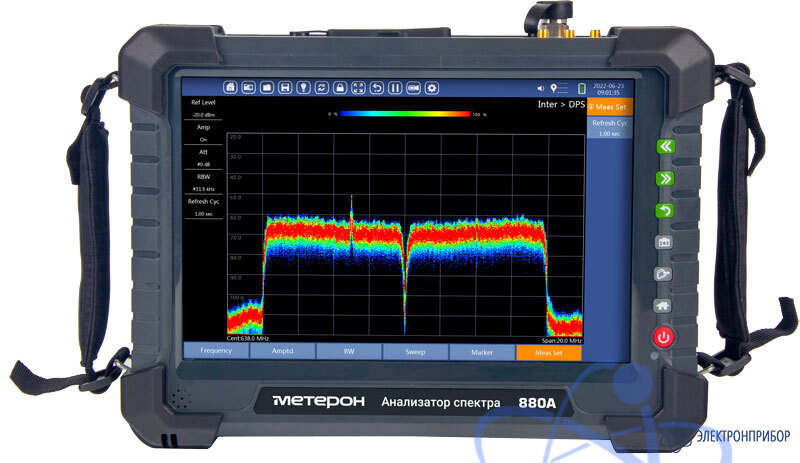The image size is (800, 463).
Task: Click the lock icon in toolbar
Action: 340,88
